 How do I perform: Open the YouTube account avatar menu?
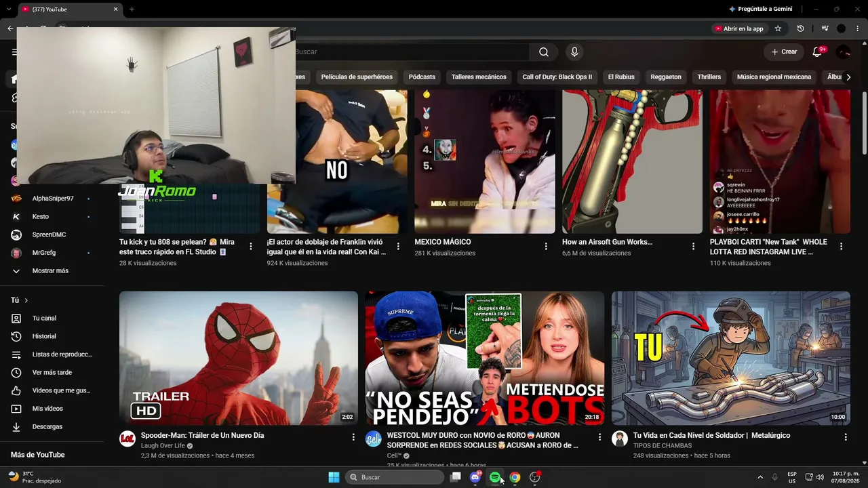point(844,52)
